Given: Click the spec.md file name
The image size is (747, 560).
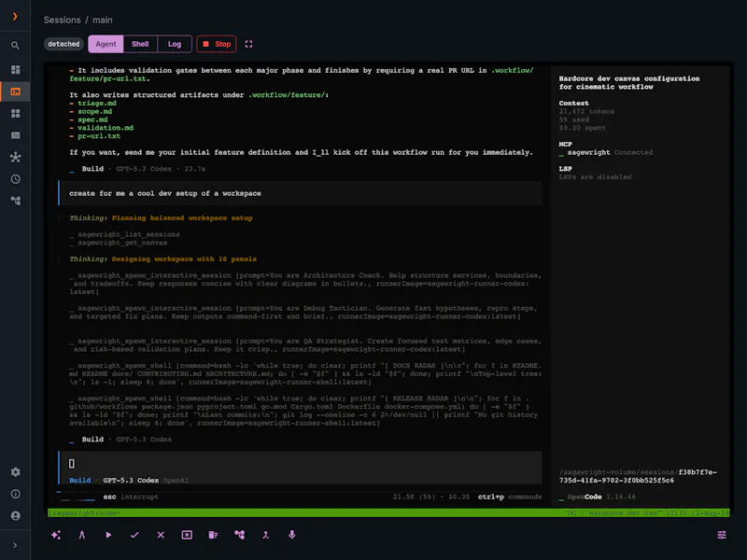Looking at the screenshot, I should (x=92, y=119).
